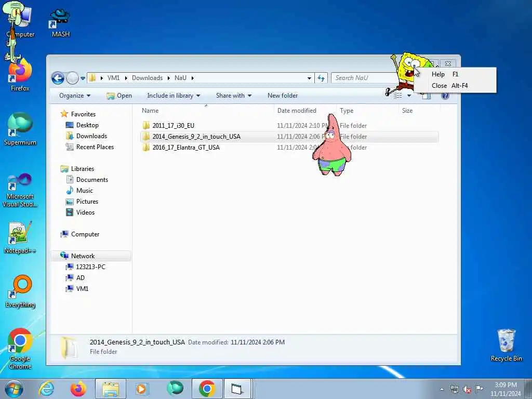Click the Firefox desktop icon
Viewport: 532px width, 399px height.
click(20, 75)
